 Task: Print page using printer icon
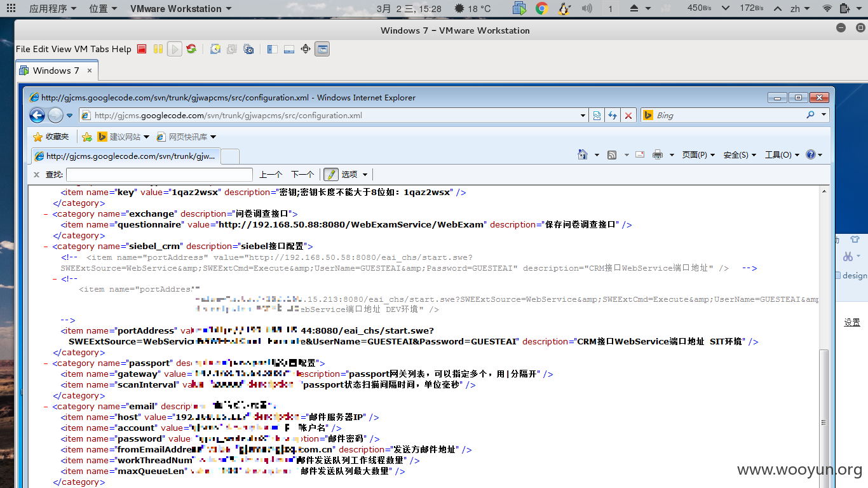pyautogui.click(x=658, y=154)
